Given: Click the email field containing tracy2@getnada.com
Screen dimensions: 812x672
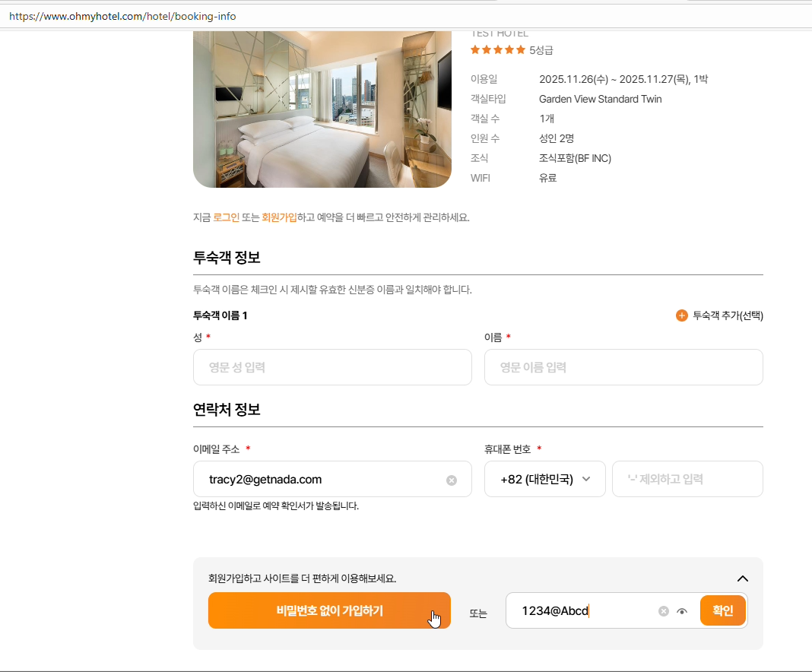Looking at the screenshot, I should tap(319, 480).
